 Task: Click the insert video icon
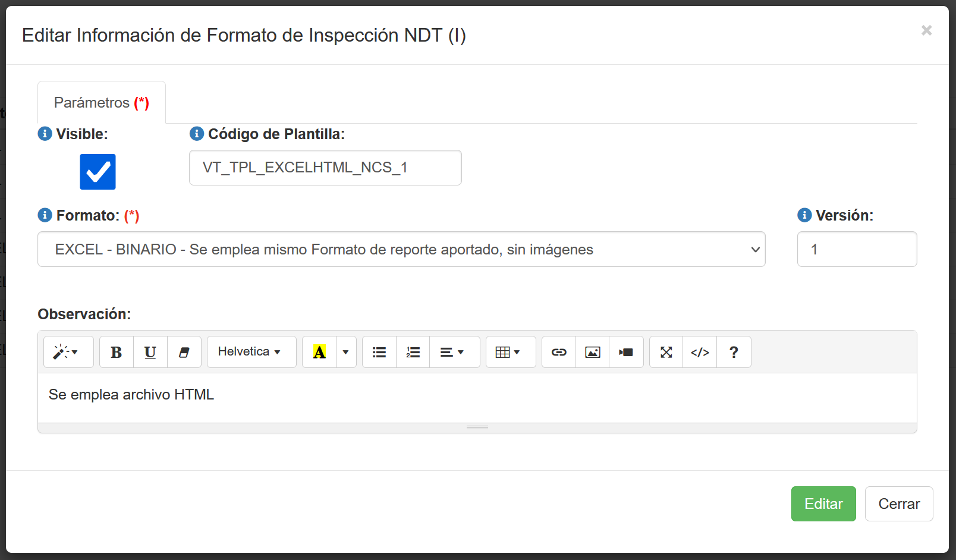pyautogui.click(x=626, y=353)
